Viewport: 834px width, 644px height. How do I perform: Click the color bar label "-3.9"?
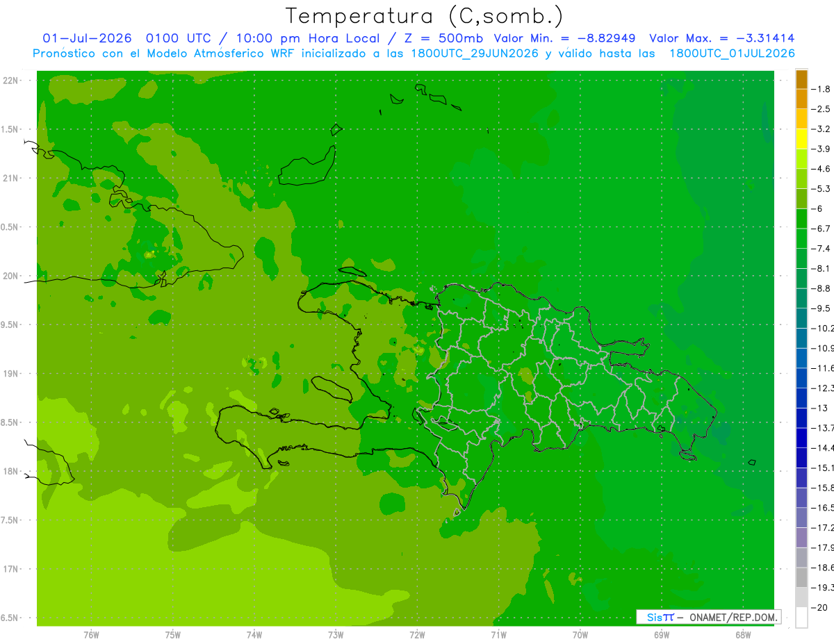821,149
